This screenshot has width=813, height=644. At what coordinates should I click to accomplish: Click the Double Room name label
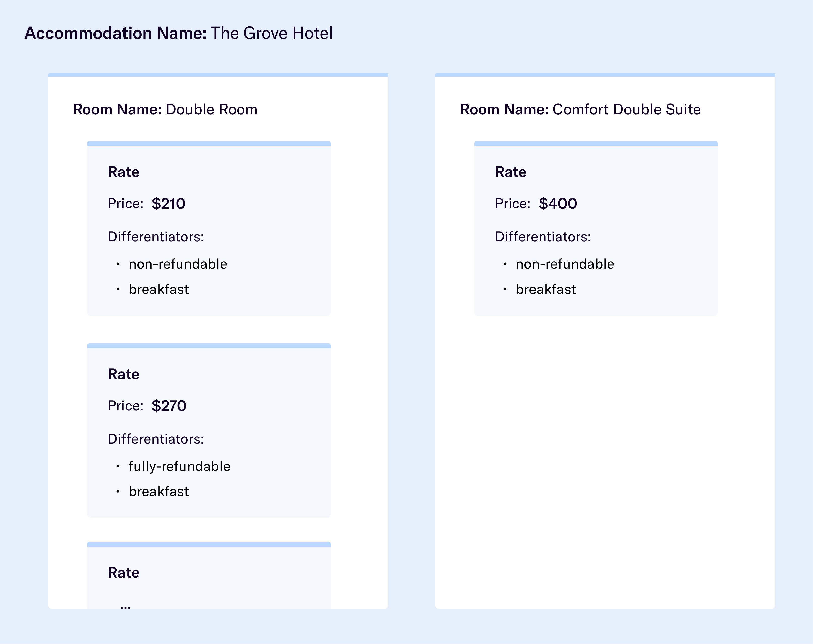[211, 109]
